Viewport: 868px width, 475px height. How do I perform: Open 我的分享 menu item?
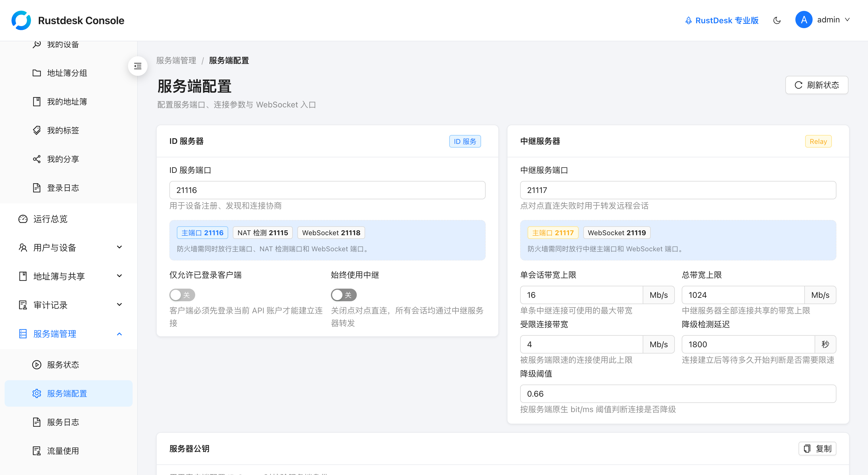pyautogui.click(x=69, y=159)
